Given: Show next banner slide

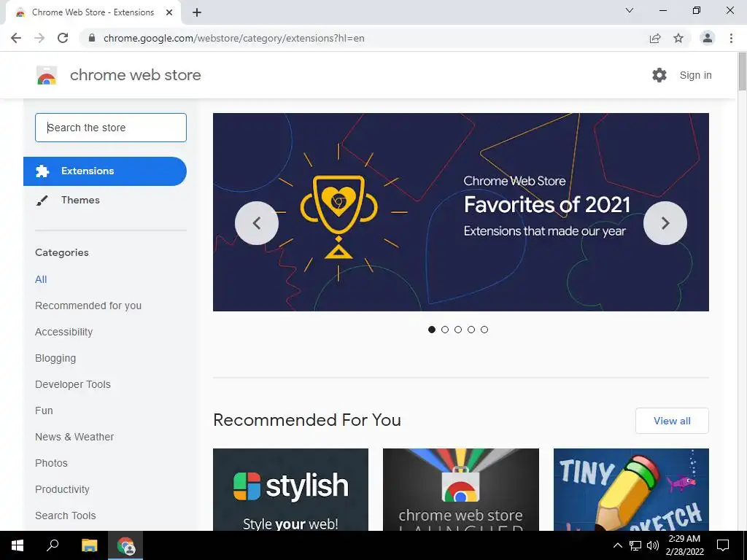Looking at the screenshot, I should 665,223.
